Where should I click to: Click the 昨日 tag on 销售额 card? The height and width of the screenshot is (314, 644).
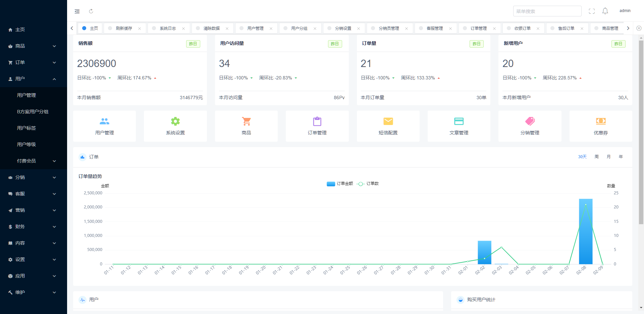pos(193,44)
